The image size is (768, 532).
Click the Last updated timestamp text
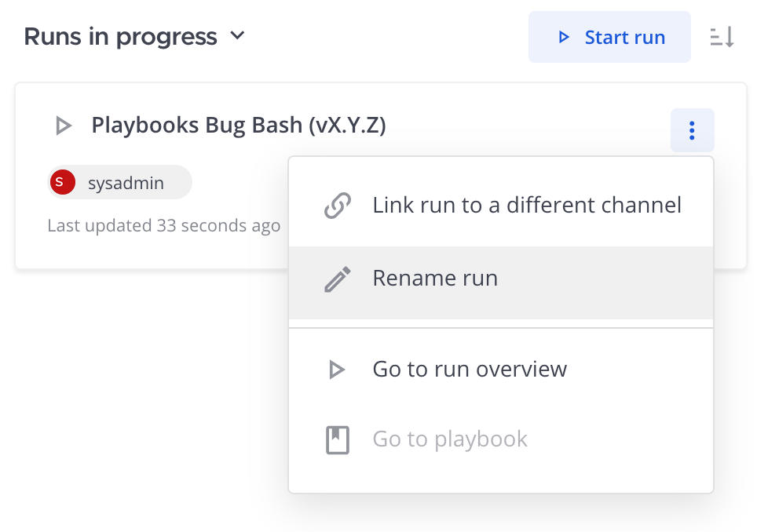tap(164, 225)
